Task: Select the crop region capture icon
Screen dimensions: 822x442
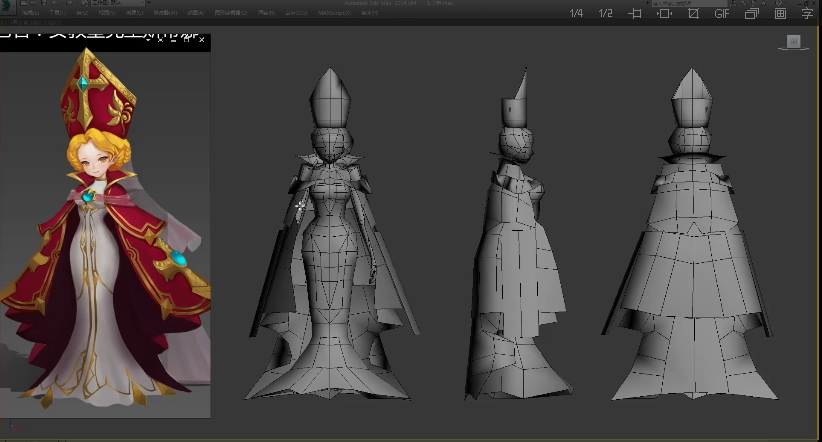Action: click(x=635, y=14)
